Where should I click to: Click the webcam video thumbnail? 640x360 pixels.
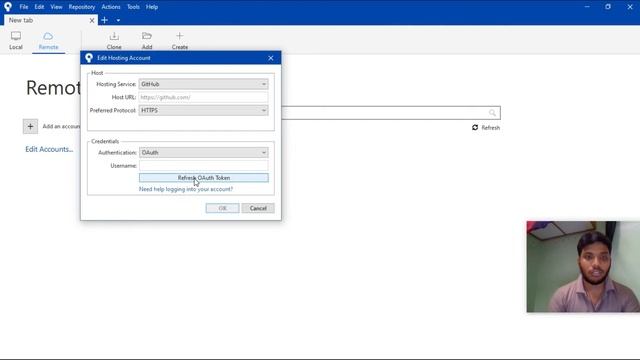pos(583,267)
